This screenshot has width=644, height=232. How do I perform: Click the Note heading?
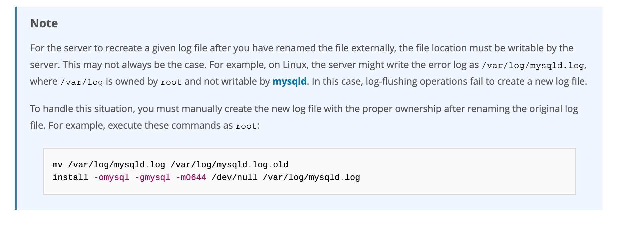44,23
